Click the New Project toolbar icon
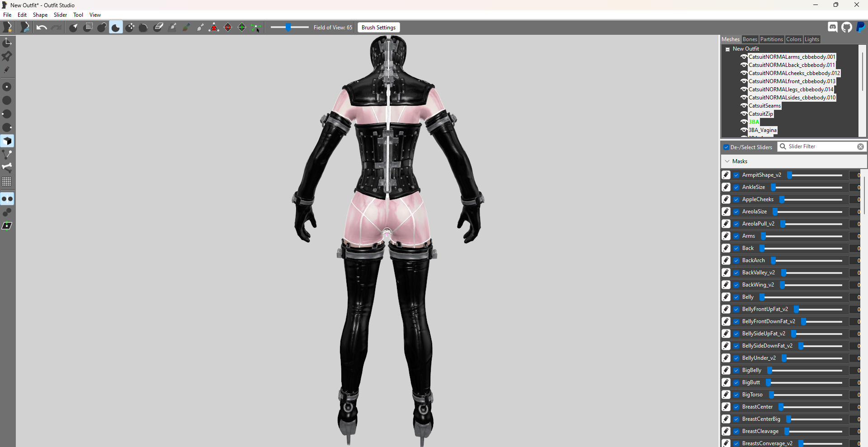 pos(8,28)
